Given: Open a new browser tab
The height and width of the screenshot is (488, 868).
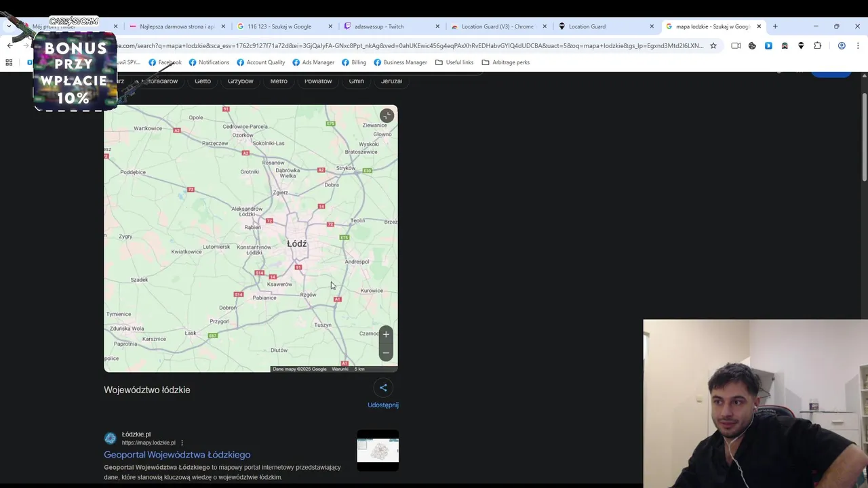Looking at the screenshot, I should (x=775, y=26).
